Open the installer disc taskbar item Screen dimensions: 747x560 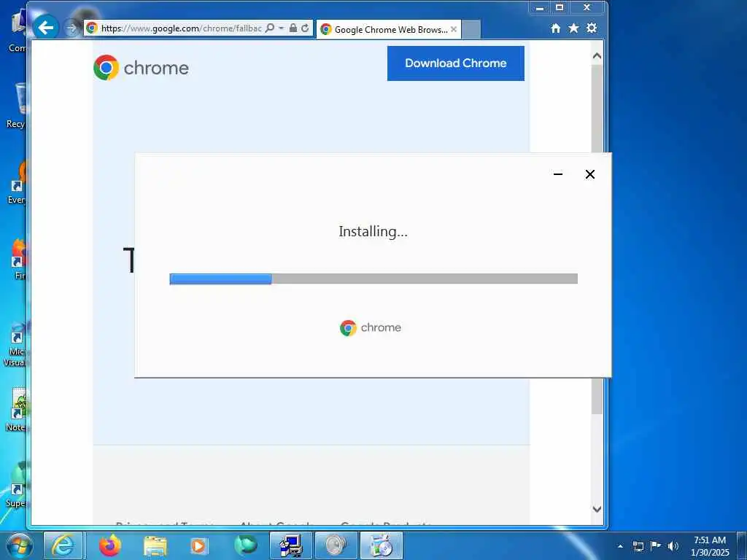click(382, 545)
